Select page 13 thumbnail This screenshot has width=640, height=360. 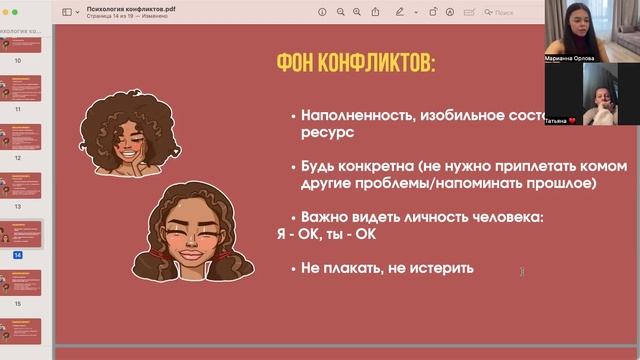21,186
